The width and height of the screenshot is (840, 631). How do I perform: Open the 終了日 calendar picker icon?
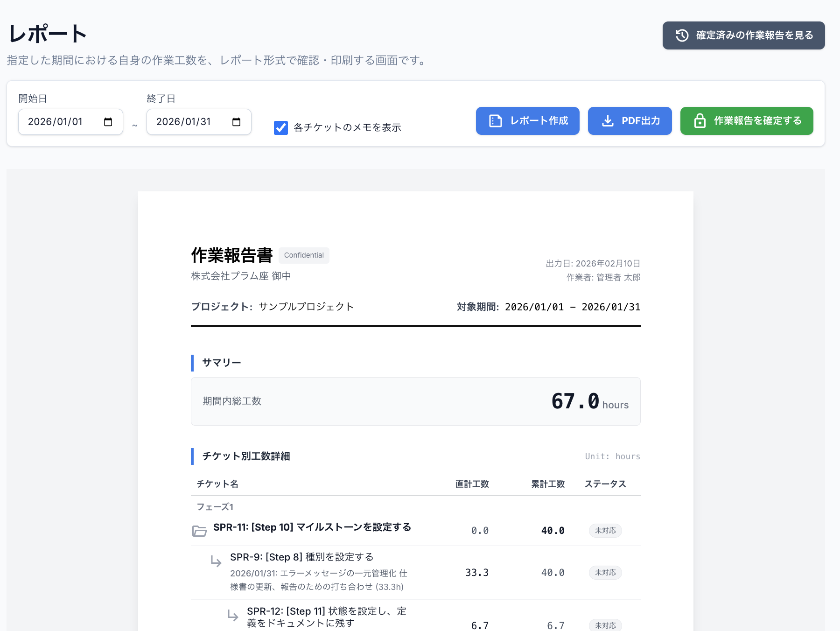pyautogui.click(x=236, y=122)
